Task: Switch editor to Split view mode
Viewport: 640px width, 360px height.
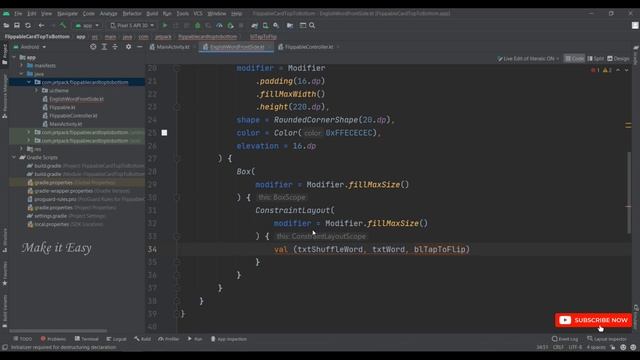Action: 596,59
